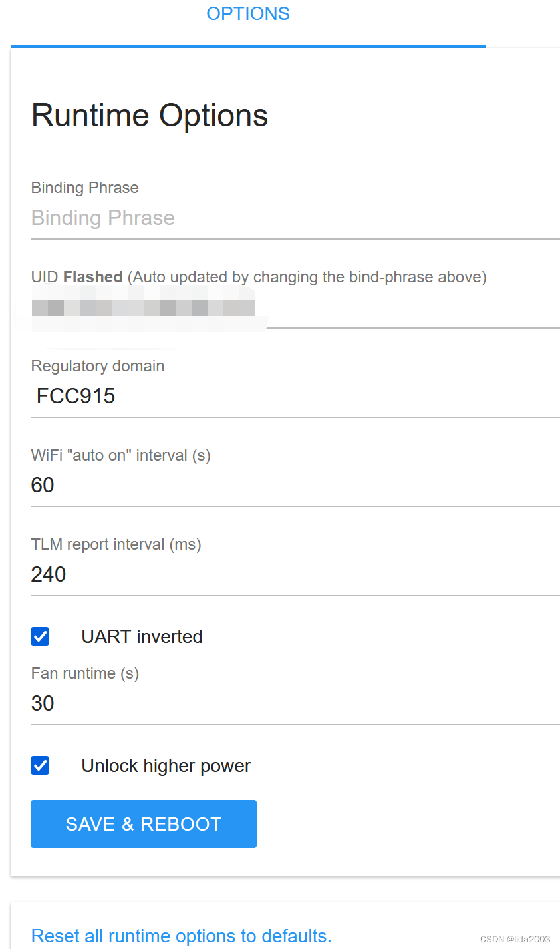Uncheck the UART inverted checkbox

coord(40,636)
